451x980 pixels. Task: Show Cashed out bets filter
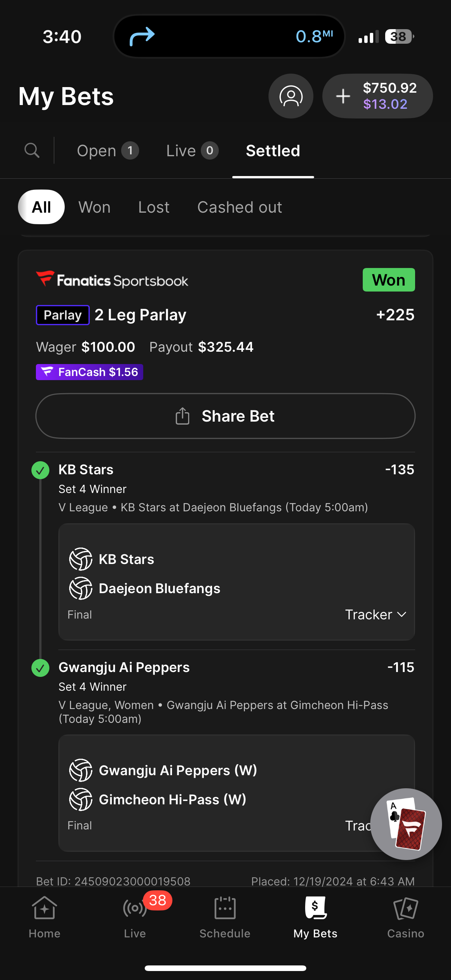[239, 207]
